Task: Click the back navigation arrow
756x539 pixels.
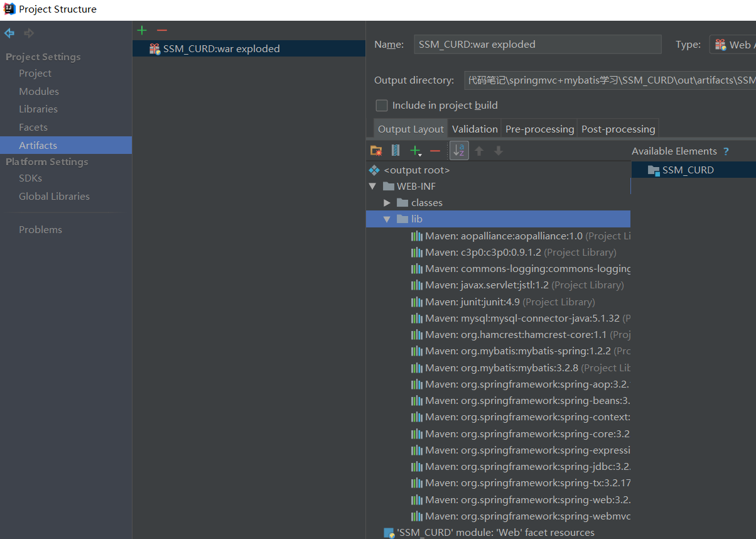Action: pos(9,33)
